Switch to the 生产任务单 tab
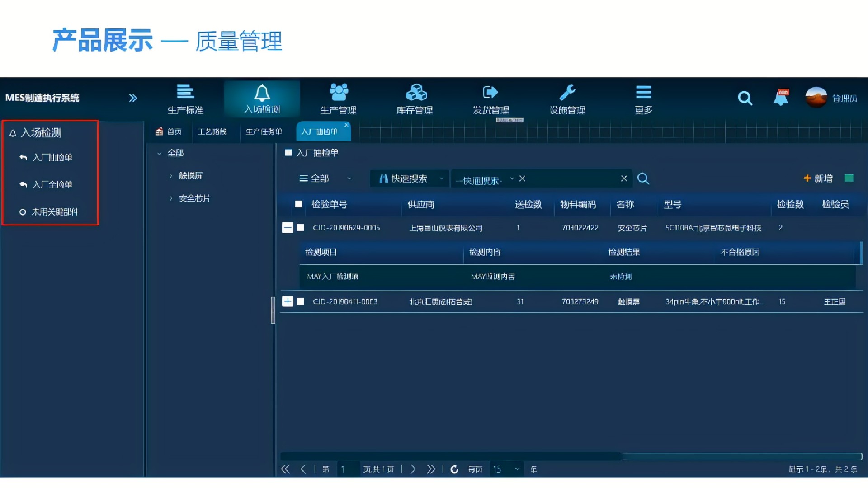 pyautogui.click(x=264, y=131)
